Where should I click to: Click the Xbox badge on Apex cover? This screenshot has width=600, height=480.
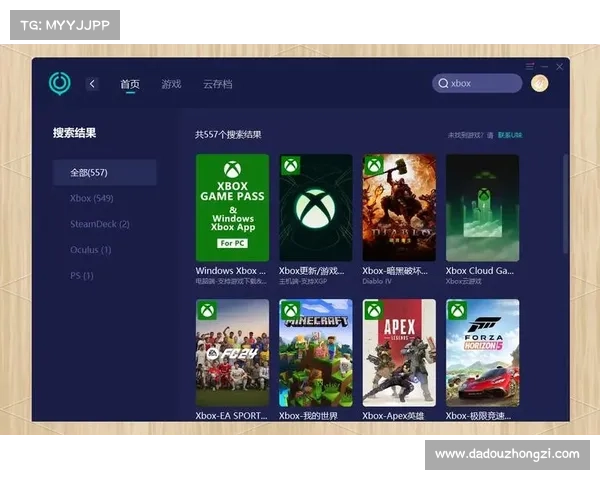[374, 310]
